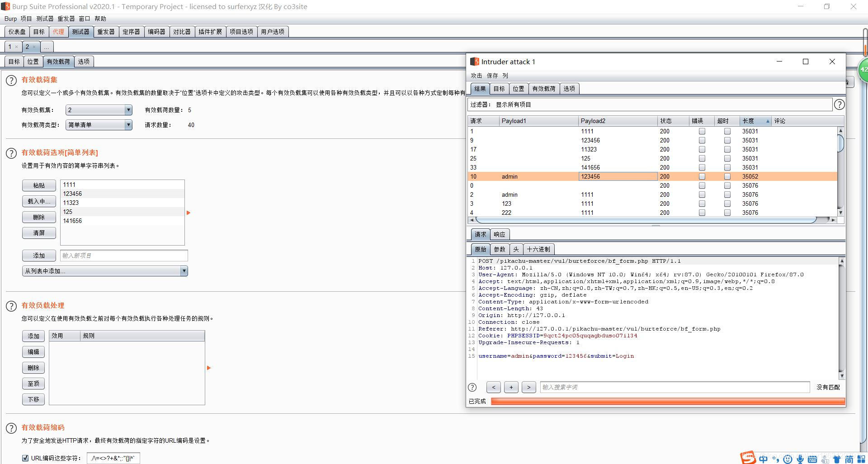Click the attack progress bar
The height and width of the screenshot is (464, 868).
point(668,401)
